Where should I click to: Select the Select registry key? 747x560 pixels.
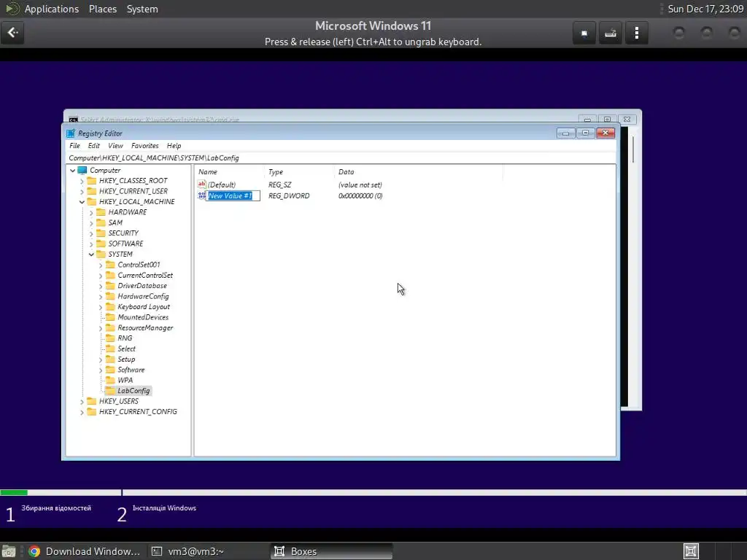pyautogui.click(x=126, y=349)
